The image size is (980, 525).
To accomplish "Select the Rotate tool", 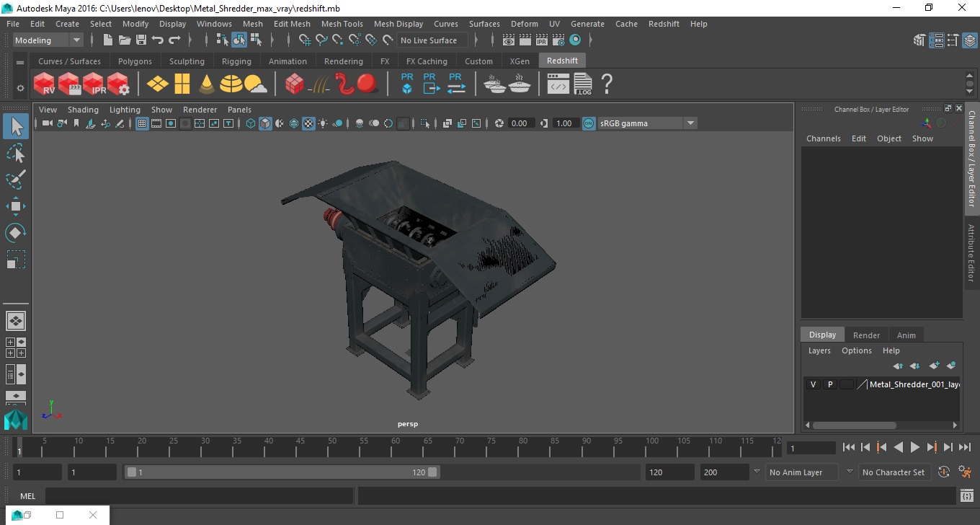I will (16, 233).
